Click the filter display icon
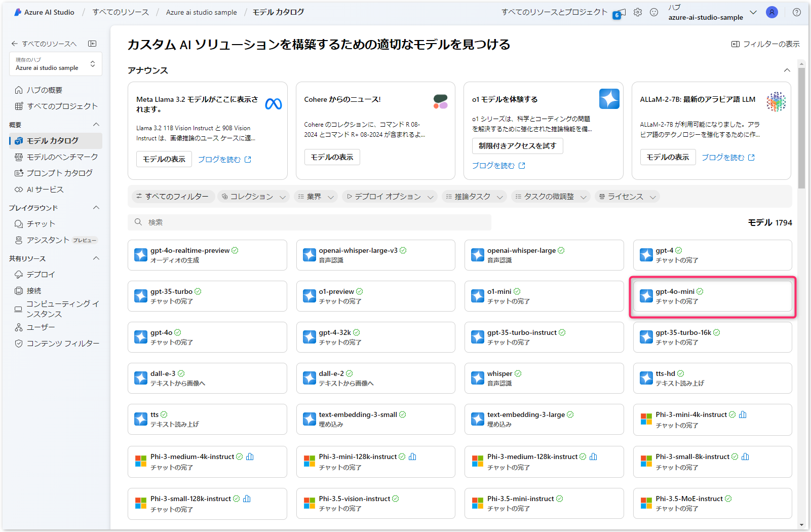 (736, 44)
